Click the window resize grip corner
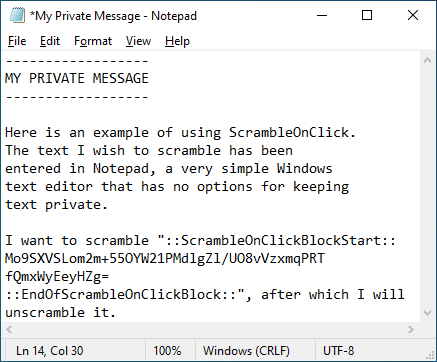This screenshot has width=437, height=362. (430, 355)
